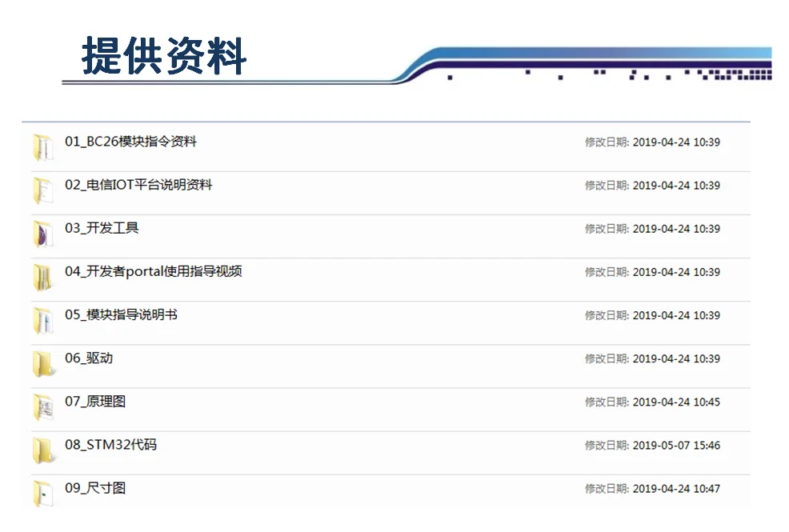Open the 01_BC26模块指令资料 folder icon

(43, 147)
